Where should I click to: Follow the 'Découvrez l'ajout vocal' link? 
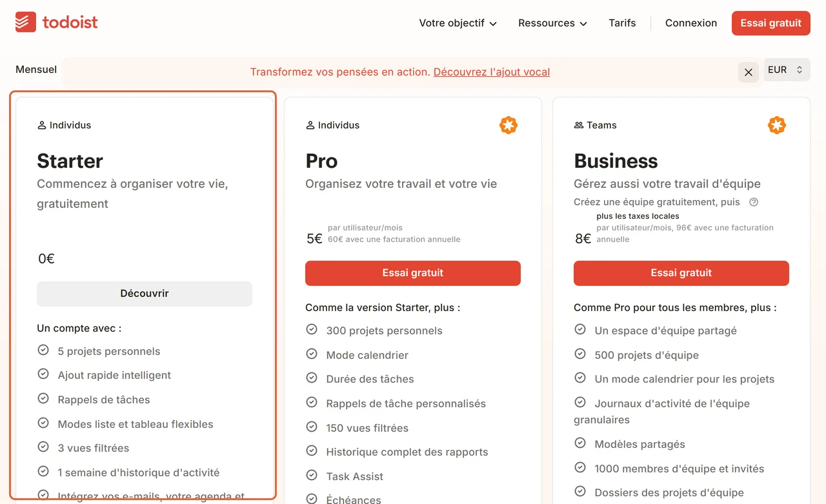[x=492, y=72]
